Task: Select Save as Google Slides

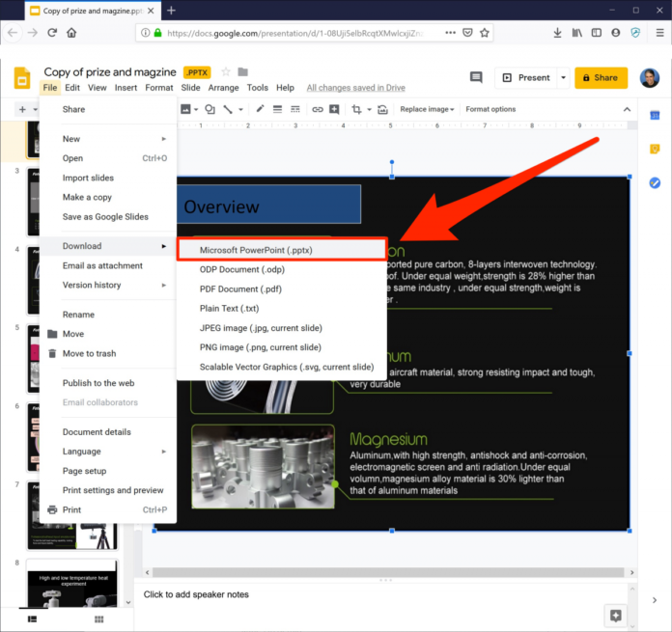Action: pyautogui.click(x=108, y=217)
